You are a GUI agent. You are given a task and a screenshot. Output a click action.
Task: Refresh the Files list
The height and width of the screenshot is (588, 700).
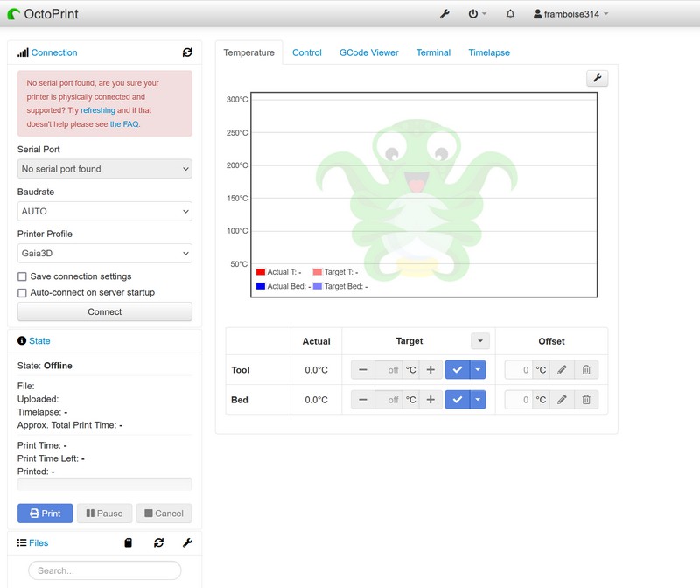pos(158,542)
